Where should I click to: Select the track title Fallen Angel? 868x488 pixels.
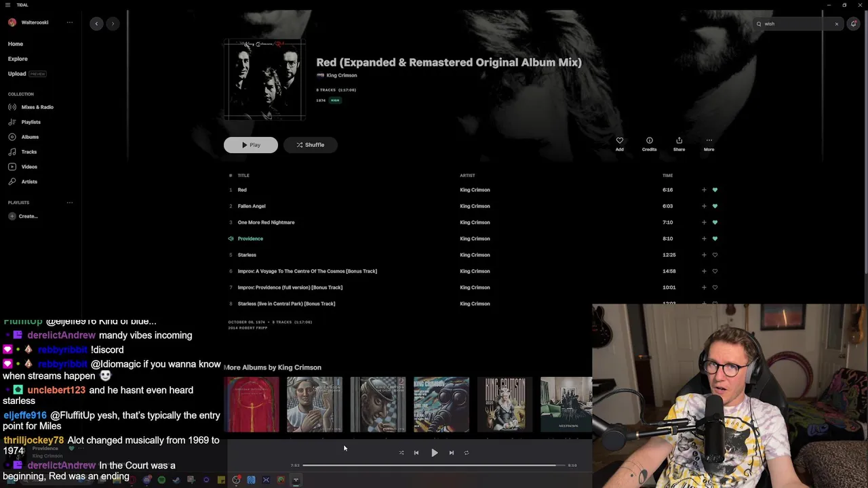pos(252,206)
